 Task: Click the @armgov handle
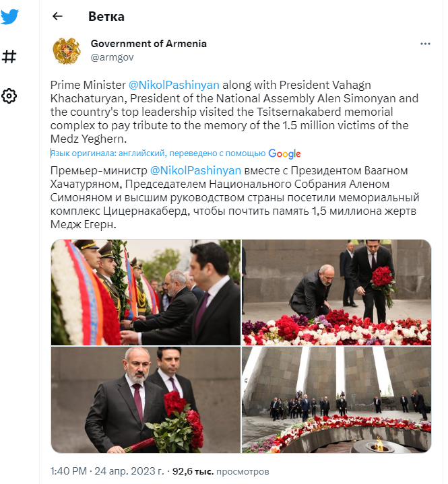click(x=112, y=57)
